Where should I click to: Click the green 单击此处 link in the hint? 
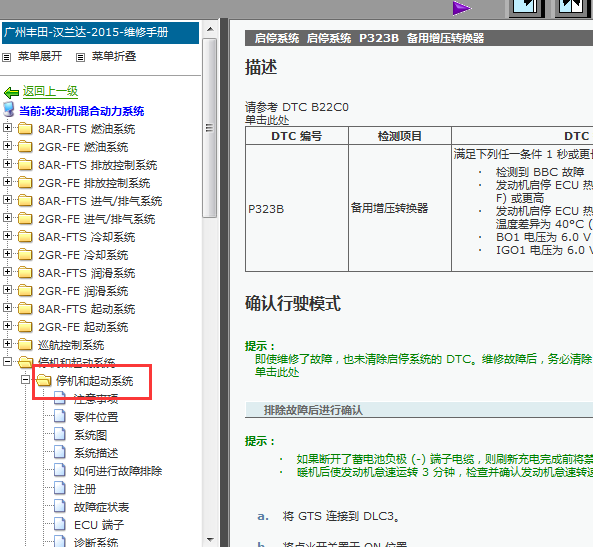277,372
